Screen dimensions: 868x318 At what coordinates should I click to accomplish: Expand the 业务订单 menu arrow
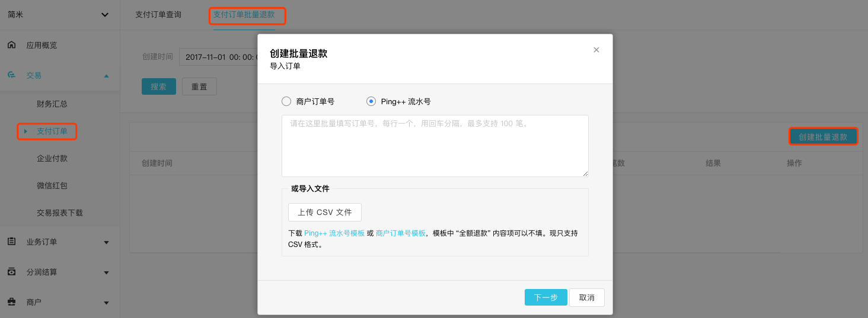pyautogui.click(x=106, y=242)
